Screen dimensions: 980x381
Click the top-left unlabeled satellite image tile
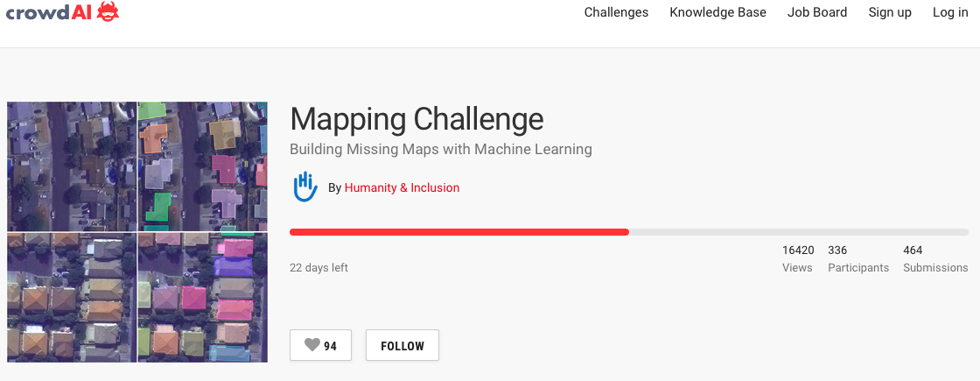pyautogui.click(x=72, y=166)
